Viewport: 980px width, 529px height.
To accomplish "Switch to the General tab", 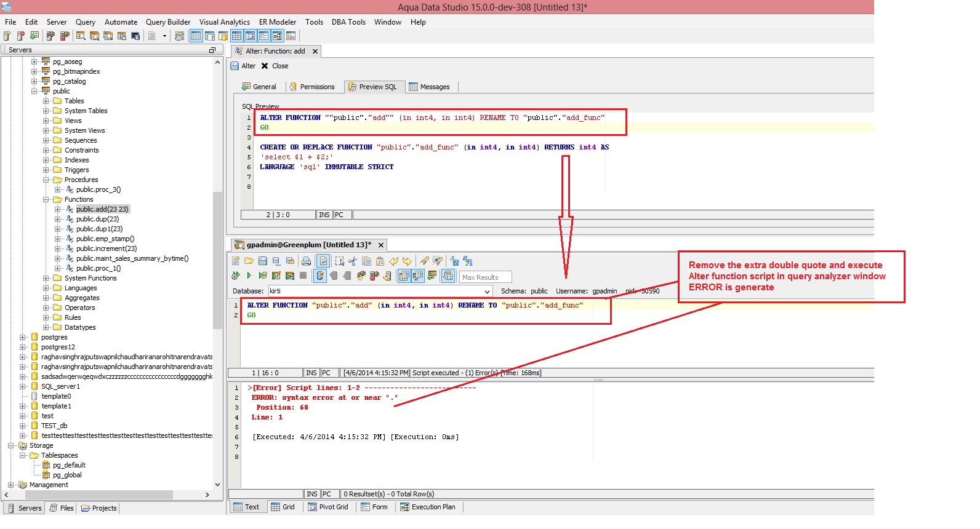I will 259,87.
